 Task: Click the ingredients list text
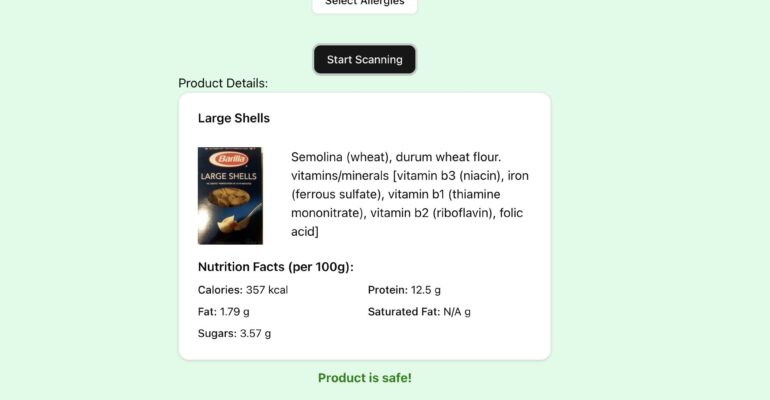410,194
